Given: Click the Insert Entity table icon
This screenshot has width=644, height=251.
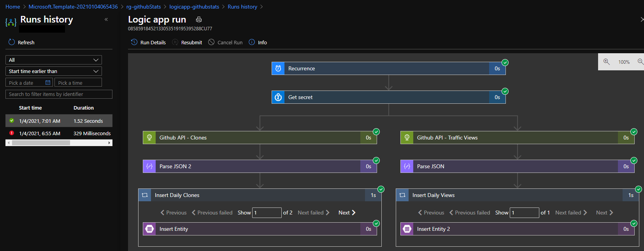Looking at the screenshot, I should pyautogui.click(x=149, y=229).
